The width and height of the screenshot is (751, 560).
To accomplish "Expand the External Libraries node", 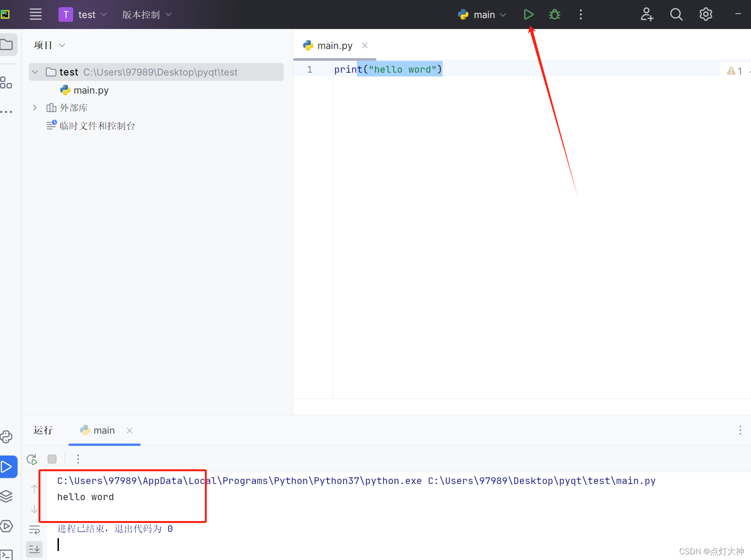I will [35, 108].
